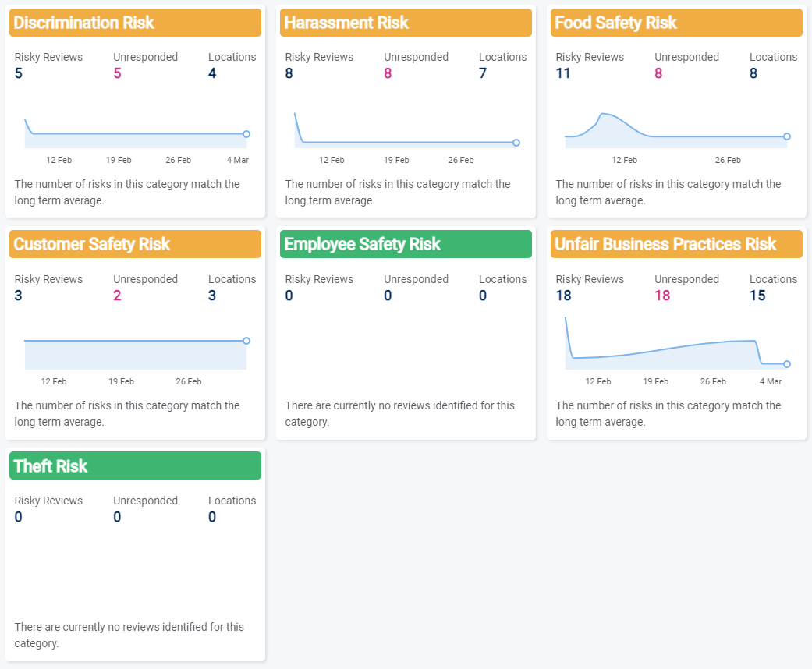Click the 18 risky reviews count
This screenshot has width=812, height=669.
[564, 296]
